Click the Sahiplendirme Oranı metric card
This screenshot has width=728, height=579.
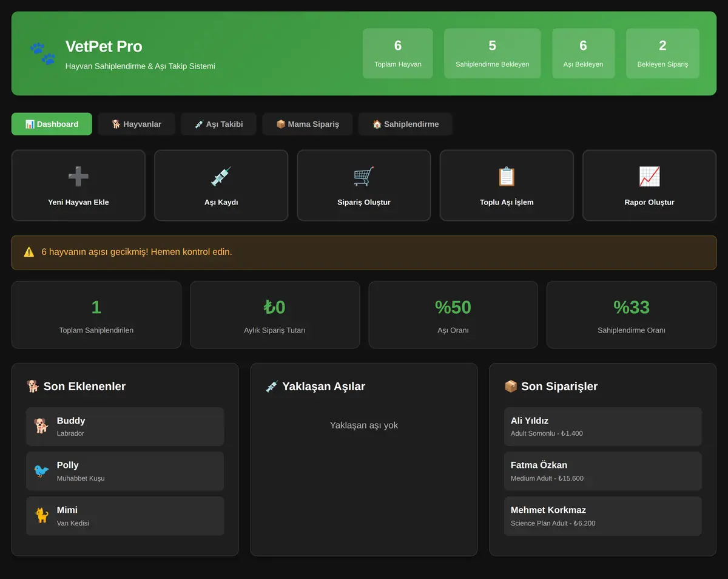coord(632,314)
